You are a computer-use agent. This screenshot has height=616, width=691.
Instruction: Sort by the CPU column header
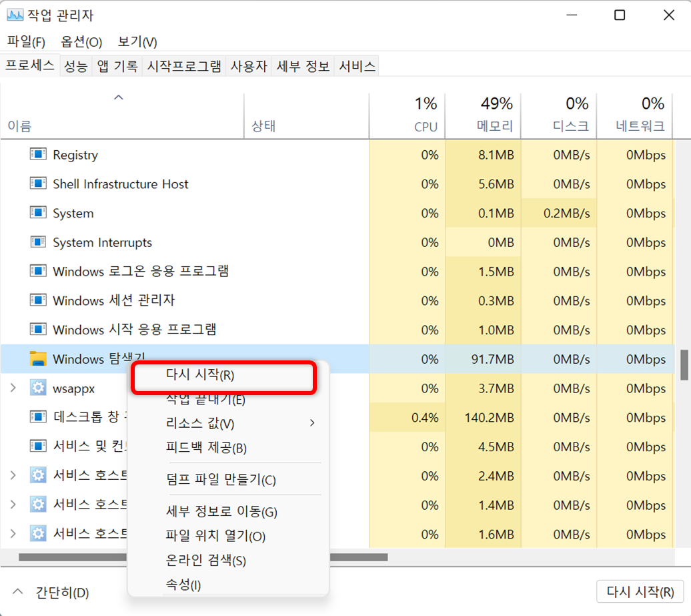pyautogui.click(x=407, y=116)
